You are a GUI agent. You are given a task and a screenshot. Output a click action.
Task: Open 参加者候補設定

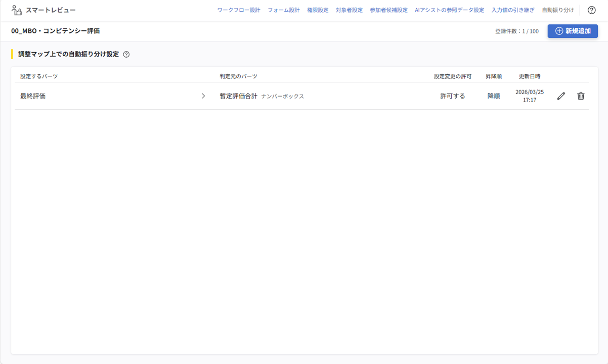click(x=389, y=9)
